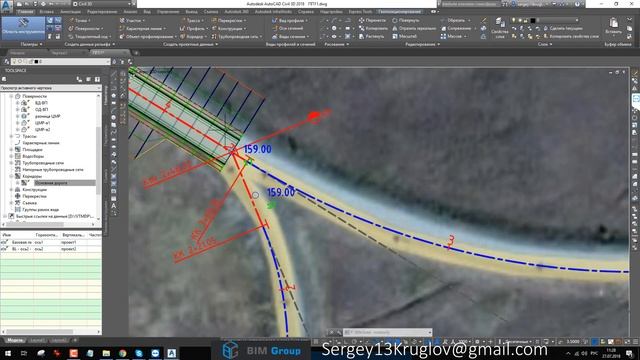Screen dimensions: 640x360
Task: Collapse the Коридоры tree node
Action: 11,176
